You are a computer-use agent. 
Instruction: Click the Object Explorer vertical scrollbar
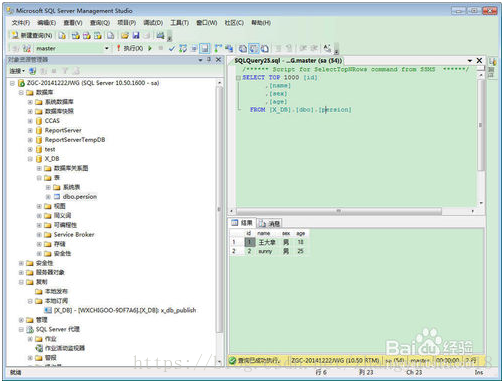click(x=219, y=208)
